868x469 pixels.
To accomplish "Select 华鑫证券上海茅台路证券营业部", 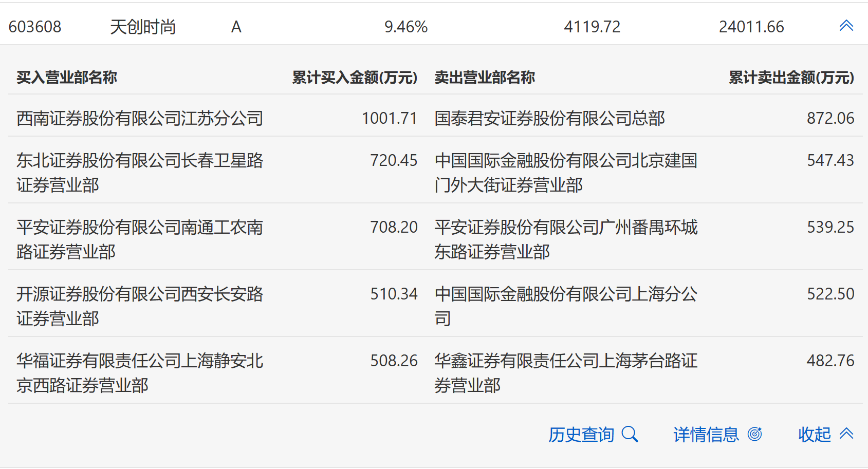I will point(566,373).
